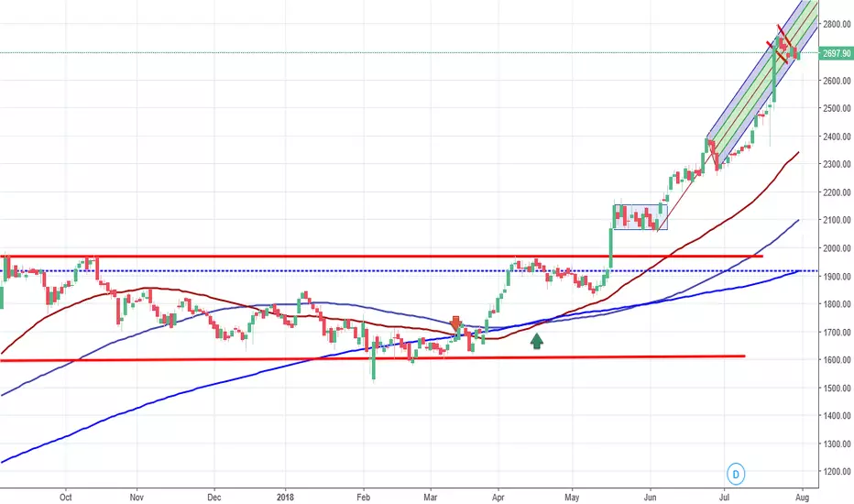
Task: Select the green ascending channel drawing in July
Action: pyautogui.click(x=762, y=82)
